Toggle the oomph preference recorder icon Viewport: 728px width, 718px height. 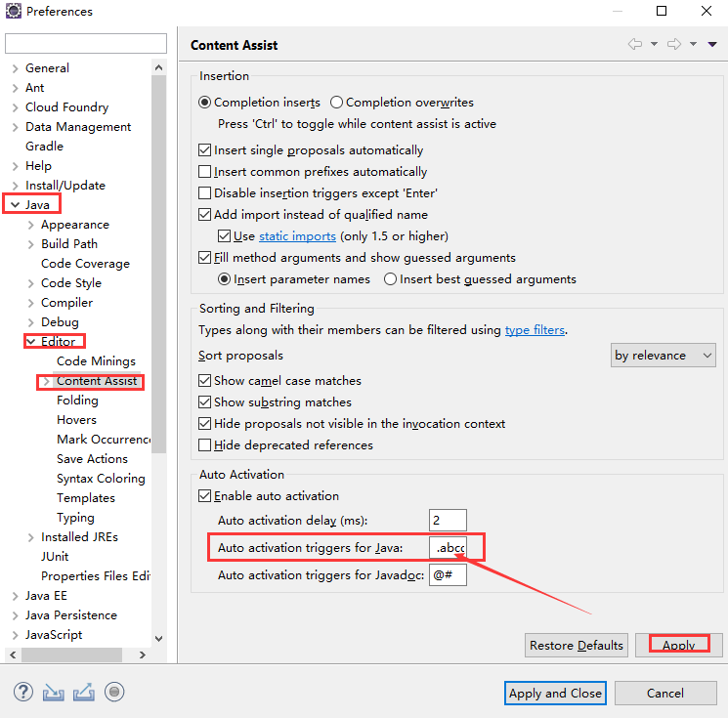[x=114, y=692]
